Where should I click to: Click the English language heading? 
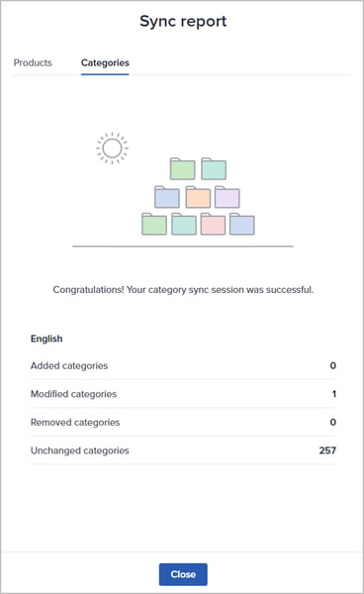(46, 339)
